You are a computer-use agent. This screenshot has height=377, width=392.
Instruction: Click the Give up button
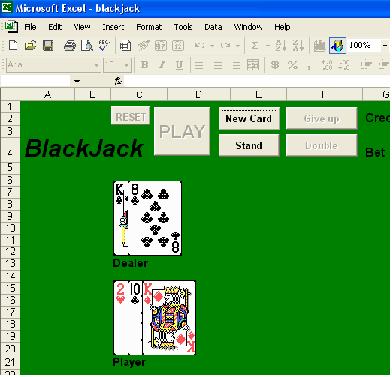[x=321, y=118]
